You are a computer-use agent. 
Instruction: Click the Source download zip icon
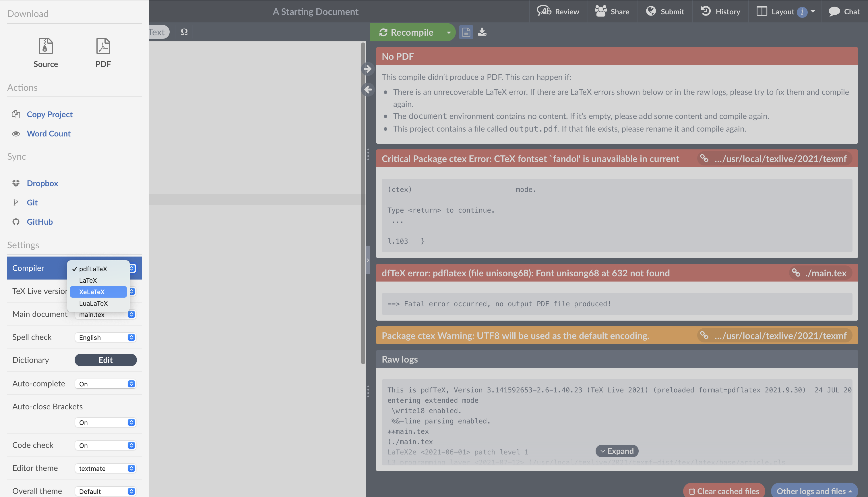[x=46, y=46]
